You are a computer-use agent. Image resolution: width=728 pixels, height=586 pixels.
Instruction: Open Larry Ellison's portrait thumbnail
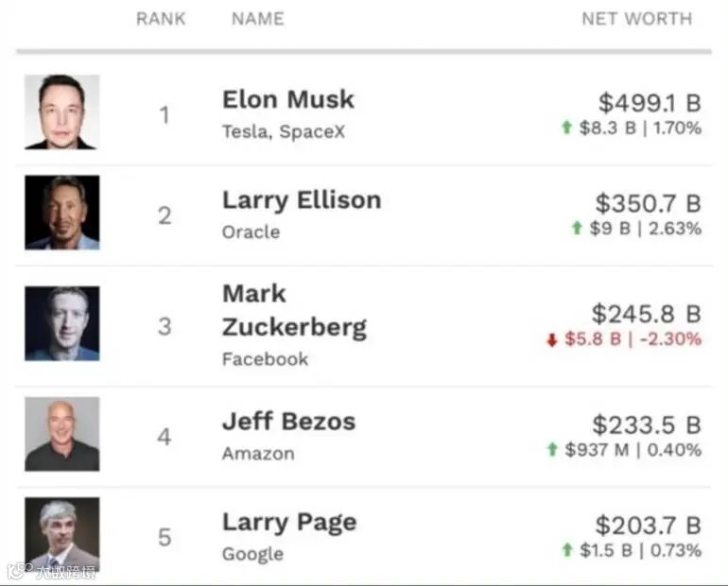click(61, 213)
